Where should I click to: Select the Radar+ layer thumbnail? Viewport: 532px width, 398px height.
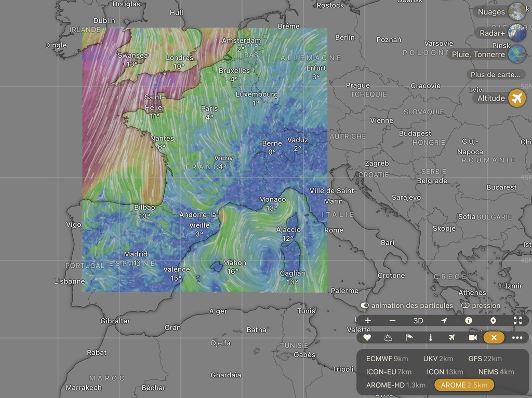517,33
